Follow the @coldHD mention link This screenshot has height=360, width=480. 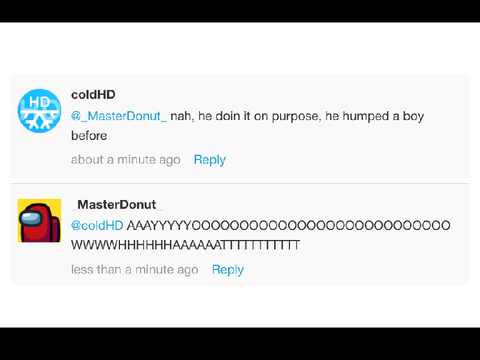[97, 226]
